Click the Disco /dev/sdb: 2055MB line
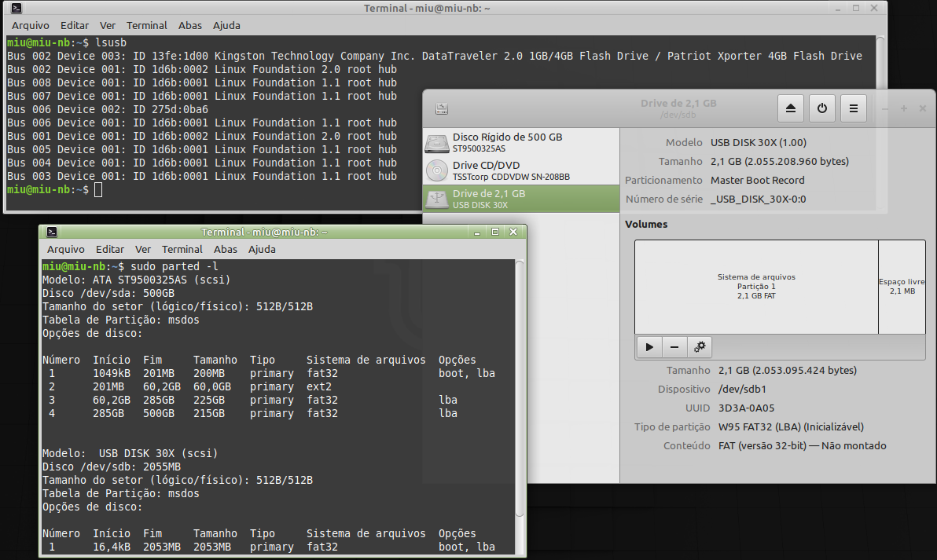This screenshot has width=937, height=560. pos(111,467)
